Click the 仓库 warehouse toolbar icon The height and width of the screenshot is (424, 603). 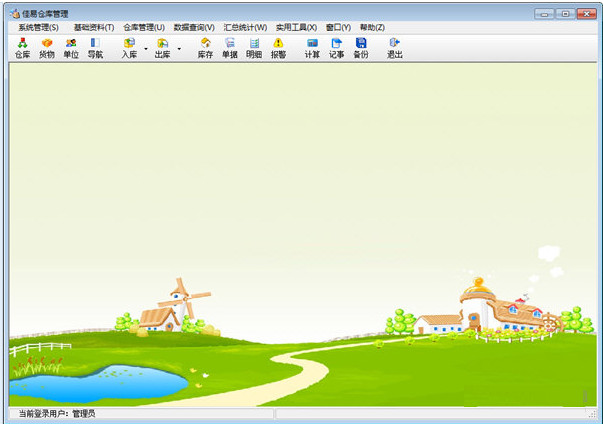click(22, 48)
